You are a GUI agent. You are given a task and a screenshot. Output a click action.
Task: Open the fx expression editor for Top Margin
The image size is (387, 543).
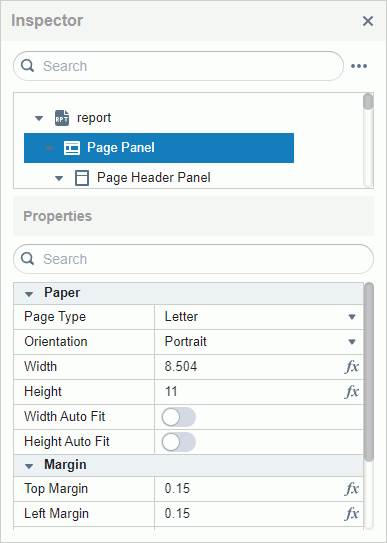tap(352, 489)
